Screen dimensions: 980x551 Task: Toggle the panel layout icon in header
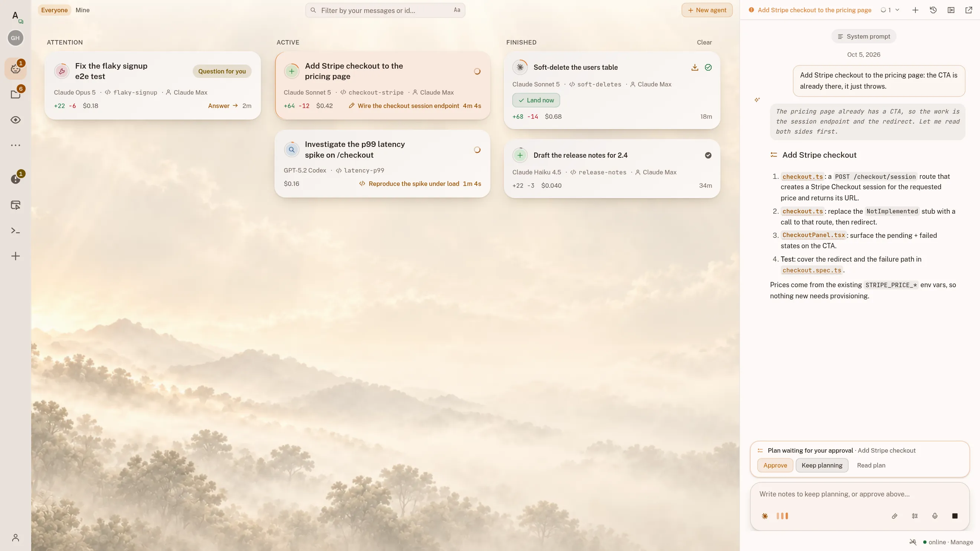click(x=951, y=10)
